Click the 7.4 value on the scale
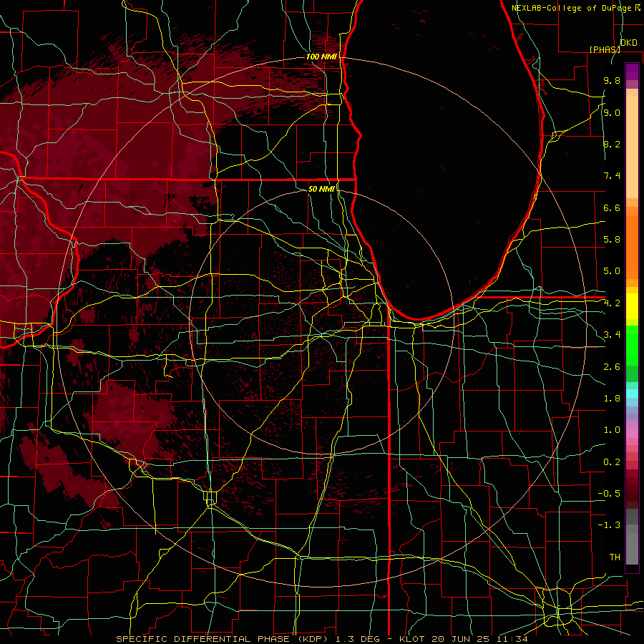Image resolution: width=644 pixels, height=644 pixels. 612,176
